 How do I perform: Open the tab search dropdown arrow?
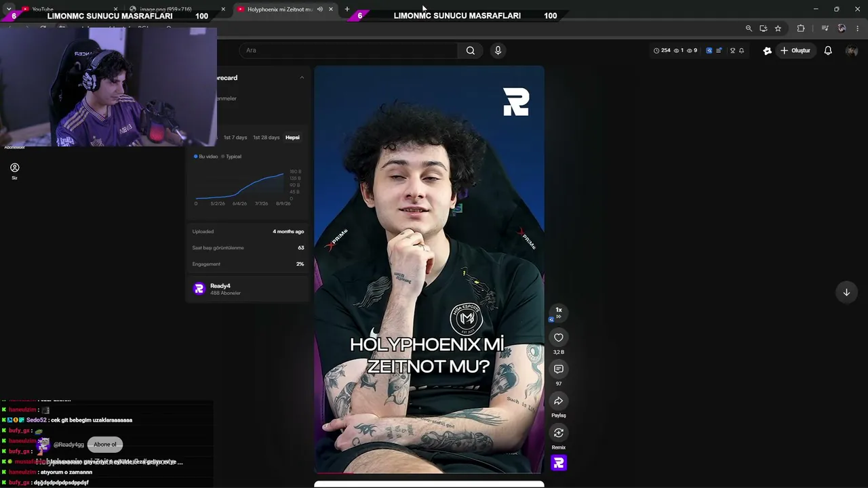point(8,9)
